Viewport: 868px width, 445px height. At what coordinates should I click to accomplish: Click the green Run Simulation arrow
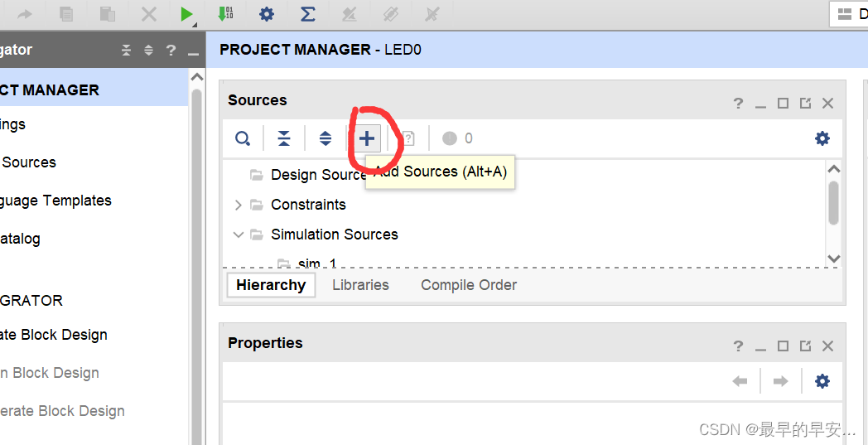click(186, 14)
